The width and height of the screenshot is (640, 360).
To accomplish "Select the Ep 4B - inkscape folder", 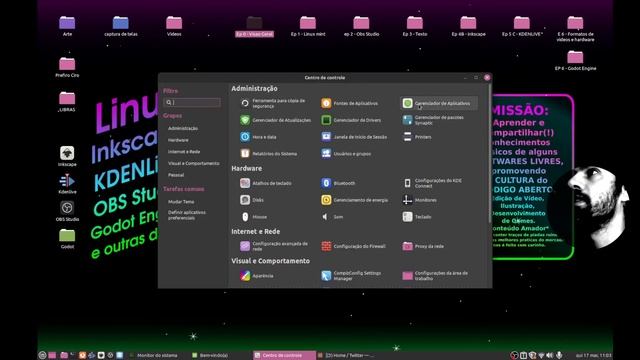I will (x=468, y=27).
